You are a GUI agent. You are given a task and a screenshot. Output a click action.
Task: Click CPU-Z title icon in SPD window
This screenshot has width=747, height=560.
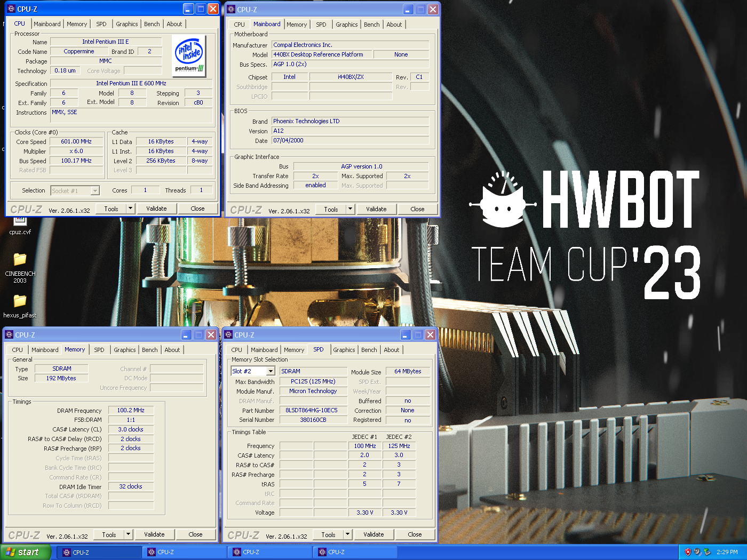click(228, 335)
